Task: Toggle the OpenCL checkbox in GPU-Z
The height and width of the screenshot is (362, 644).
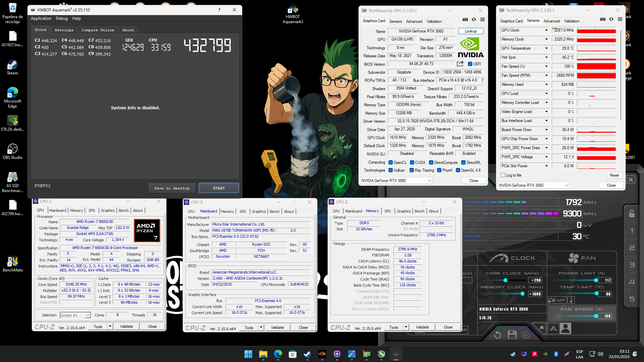Action: pos(390,162)
